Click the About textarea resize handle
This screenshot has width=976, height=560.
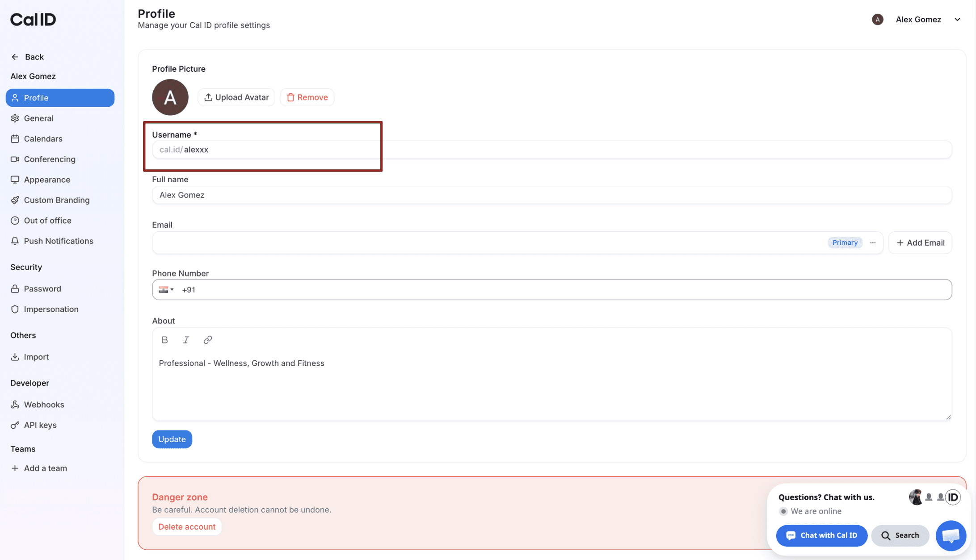(x=948, y=417)
